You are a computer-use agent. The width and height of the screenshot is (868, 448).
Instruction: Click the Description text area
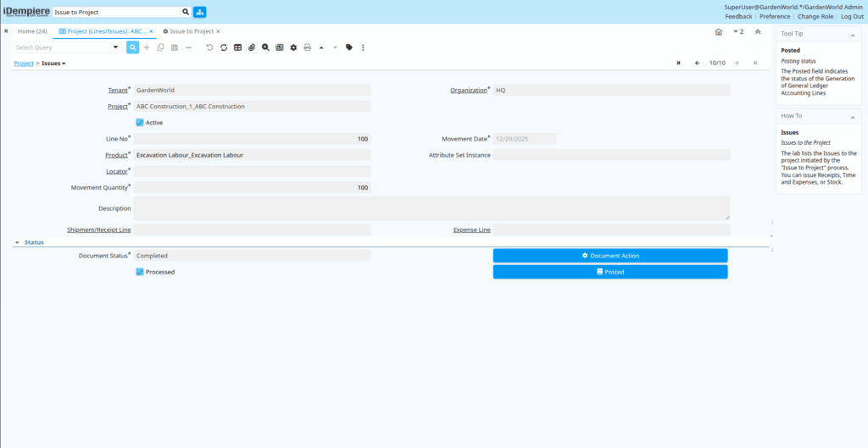pyautogui.click(x=431, y=208)
